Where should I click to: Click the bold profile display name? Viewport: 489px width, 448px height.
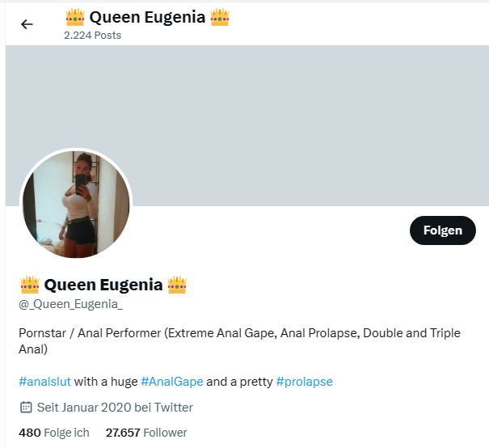[x=103, y=285]
